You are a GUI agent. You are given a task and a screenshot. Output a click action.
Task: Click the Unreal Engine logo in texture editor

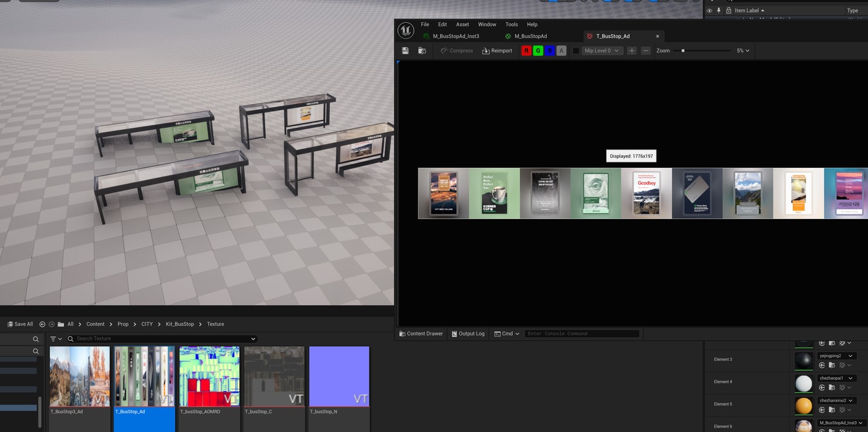[x=406, y=30]
